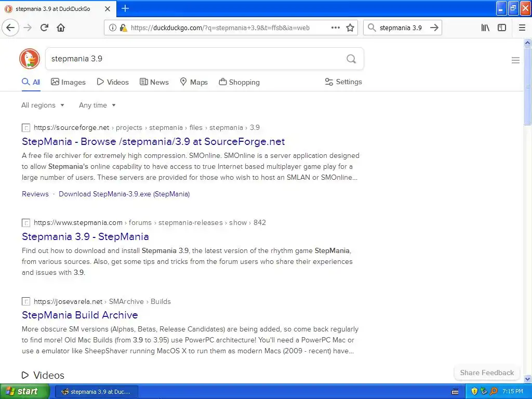Screen dimensions: 532x399
Task: Select the All results tab
Action: click(x=31, y=82)
